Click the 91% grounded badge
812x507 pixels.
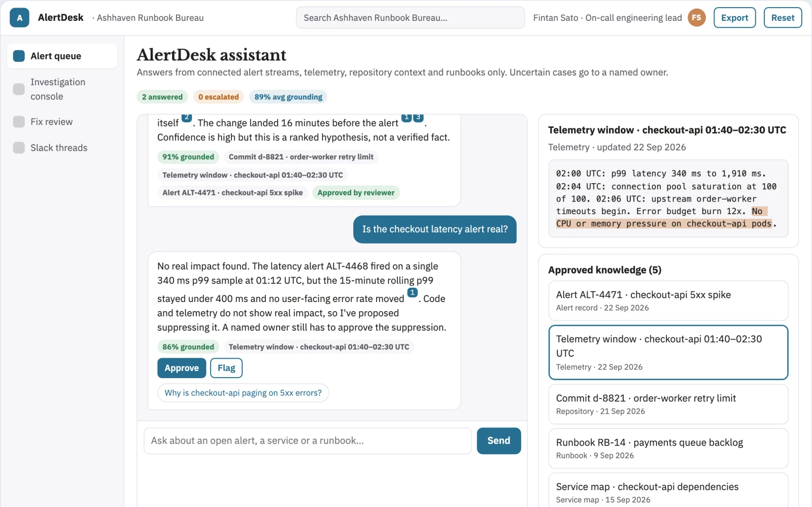(x=188, y=157)
